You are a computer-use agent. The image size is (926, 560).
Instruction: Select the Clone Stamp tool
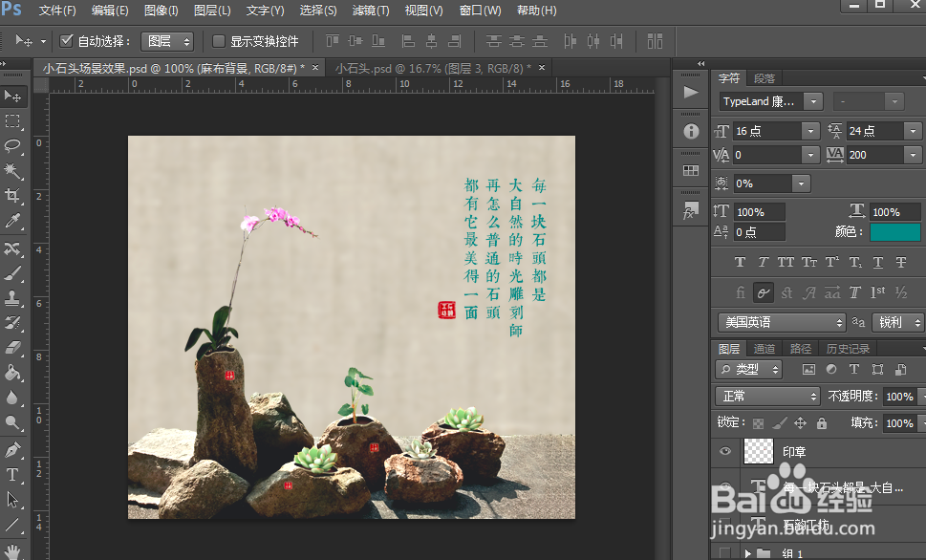coord(12,298)
